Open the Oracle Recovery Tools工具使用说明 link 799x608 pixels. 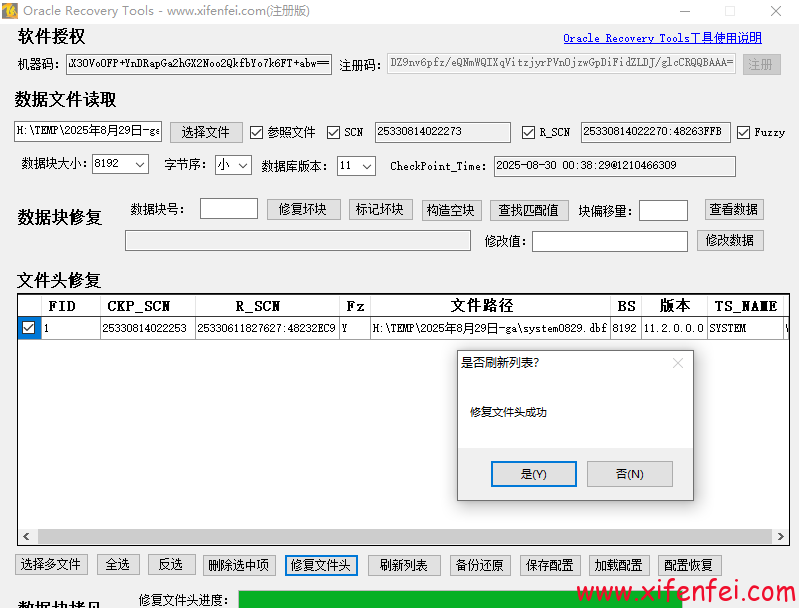[662, 38]
